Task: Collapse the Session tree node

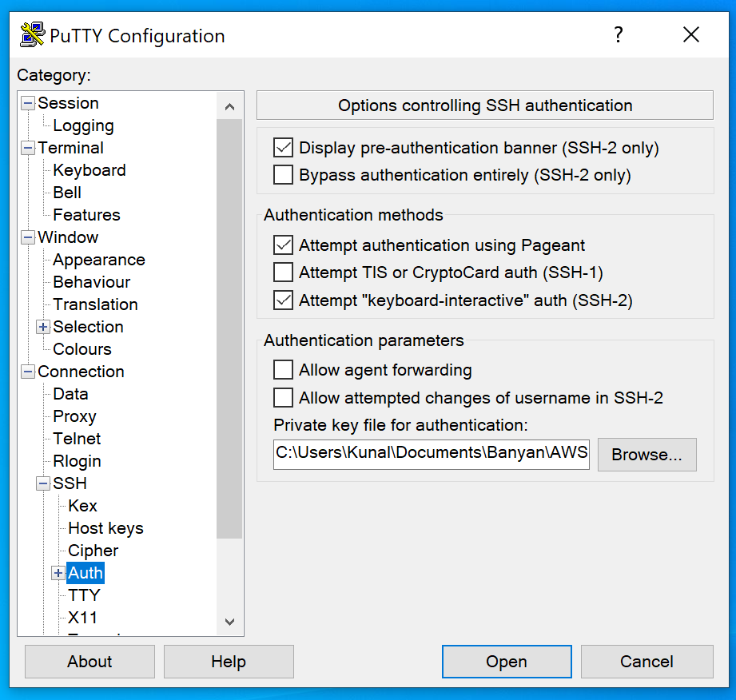Action: (x=28, y=103)
